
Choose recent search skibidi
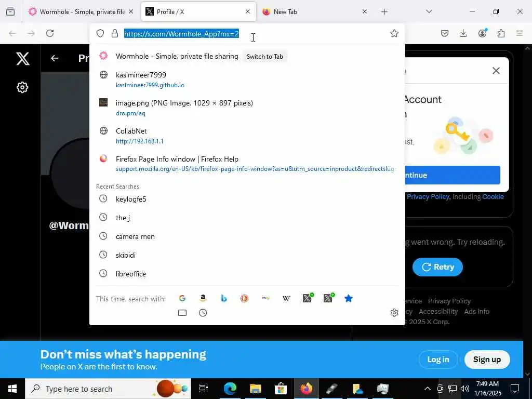[x=247, y=255]
